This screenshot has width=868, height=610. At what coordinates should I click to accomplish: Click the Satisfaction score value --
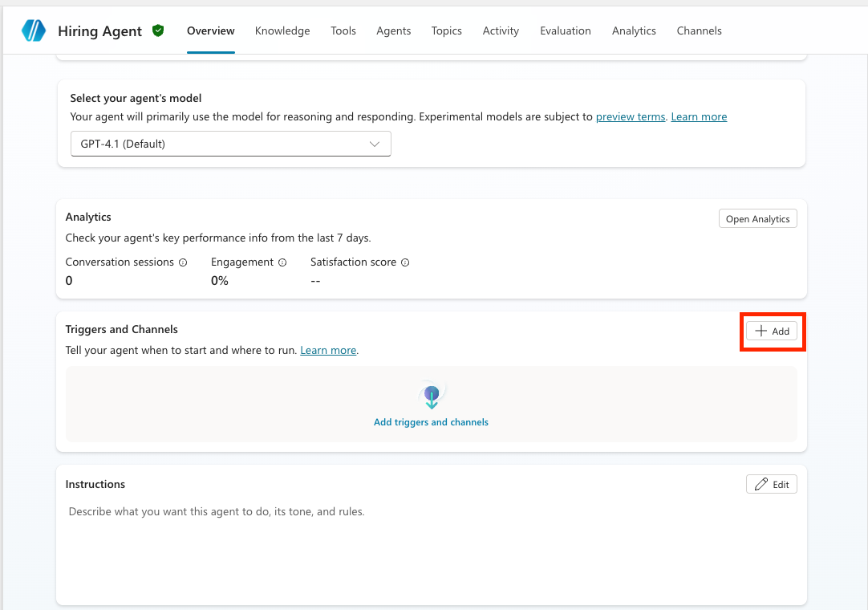click(315, 281)
